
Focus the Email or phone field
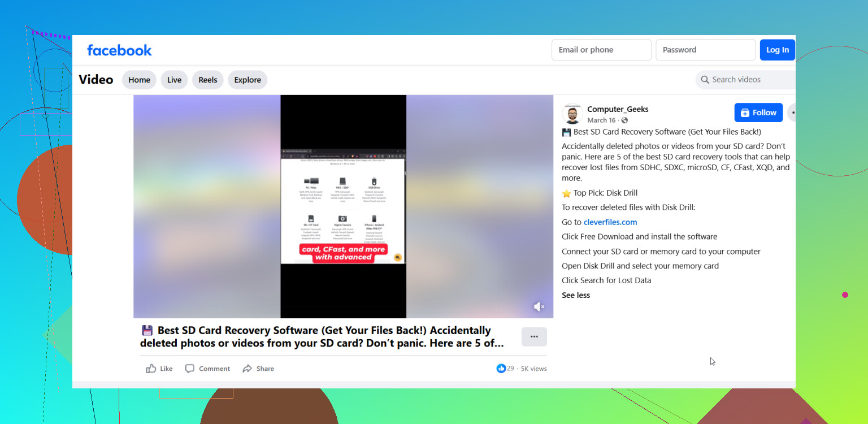601,50
